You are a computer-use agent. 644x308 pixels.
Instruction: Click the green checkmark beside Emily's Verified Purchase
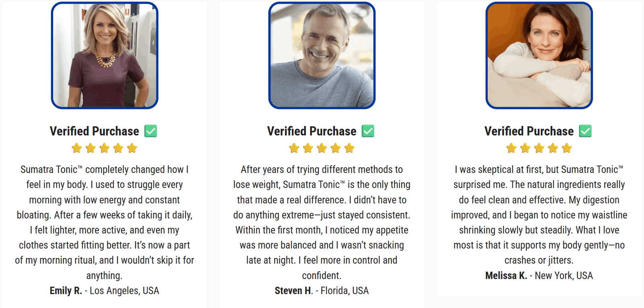point(151,131)
